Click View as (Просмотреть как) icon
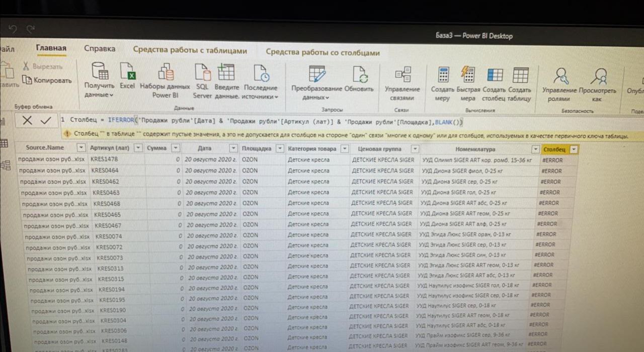Viewport: 644px width, 352px height. 598,76
